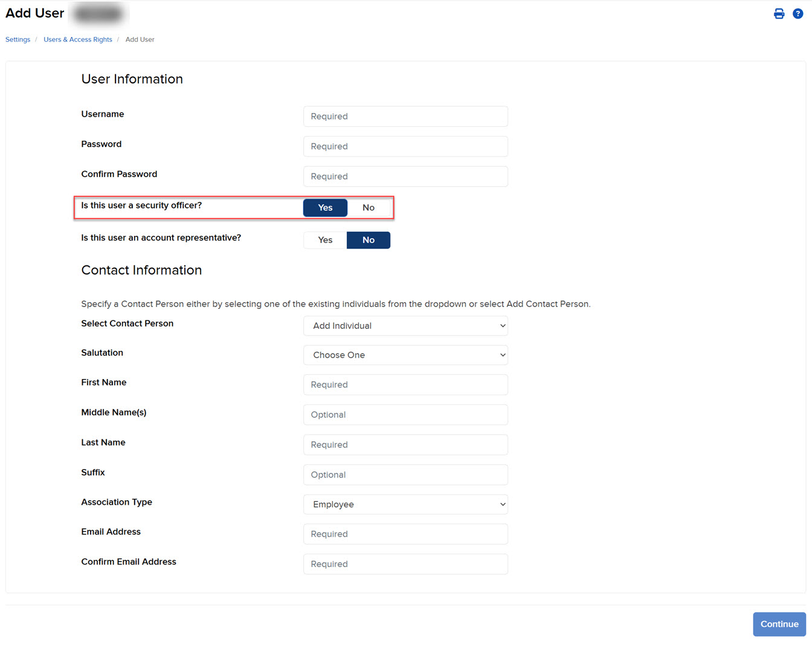Select the Last Name field
Viewport: 812px width, 645px height.
coord(405,444)
